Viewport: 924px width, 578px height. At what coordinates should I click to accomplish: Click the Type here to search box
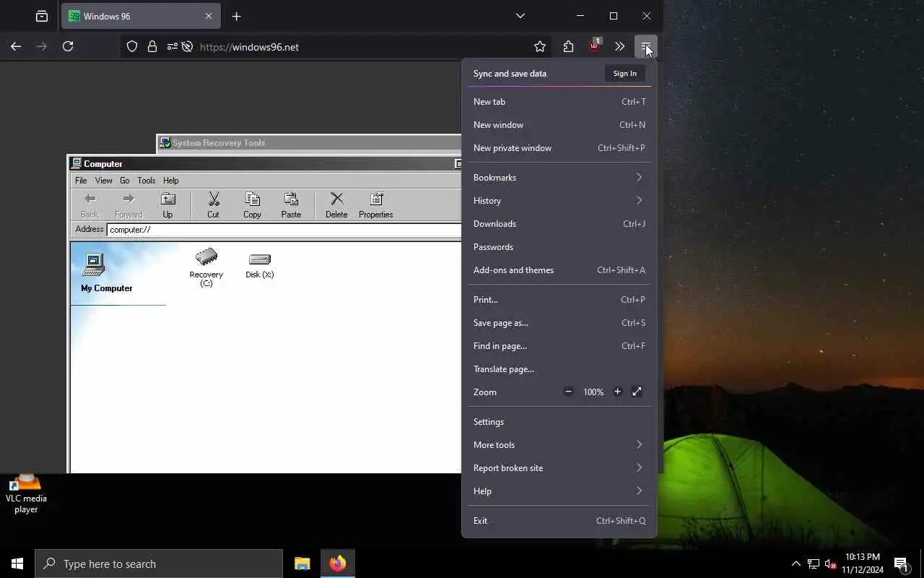(159, 564)
